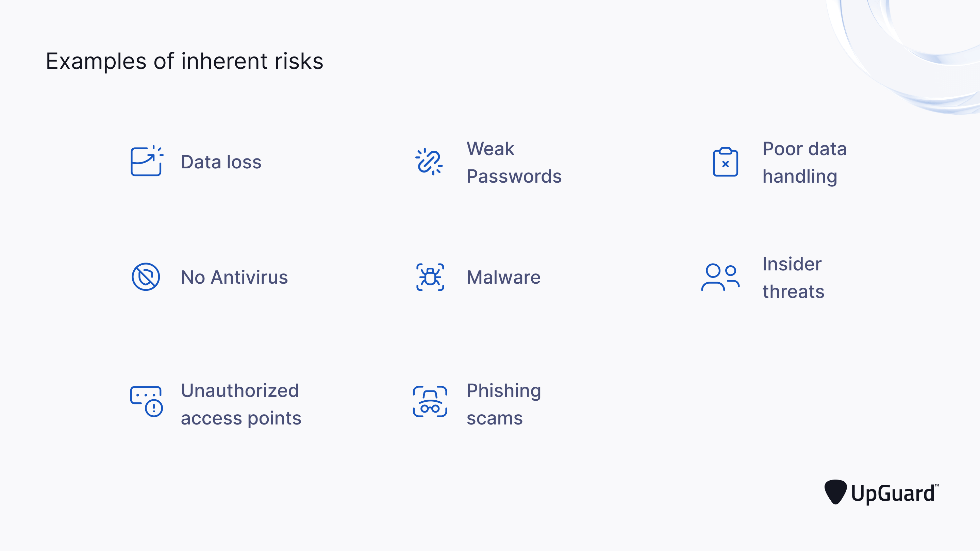Click the "Malware" label
Screen dimensions: 980x551
(x=503, y=277)
